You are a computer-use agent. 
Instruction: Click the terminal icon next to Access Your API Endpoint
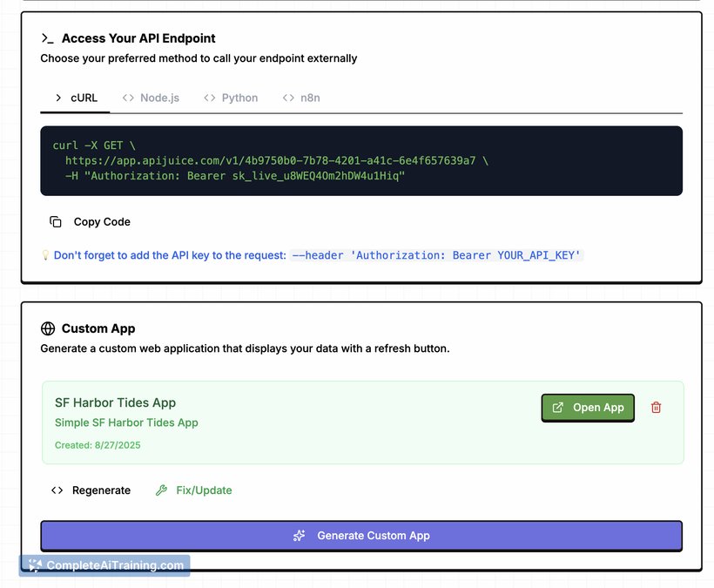48,38
